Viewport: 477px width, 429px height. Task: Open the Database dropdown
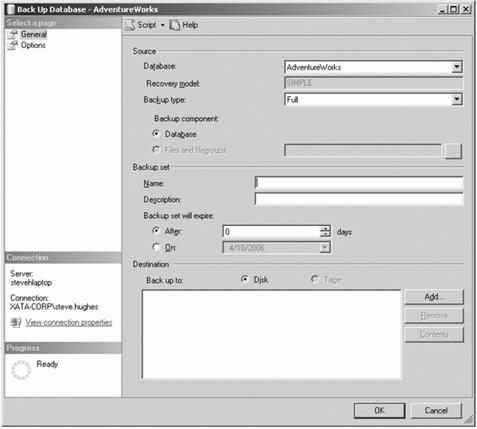(457, 67)
